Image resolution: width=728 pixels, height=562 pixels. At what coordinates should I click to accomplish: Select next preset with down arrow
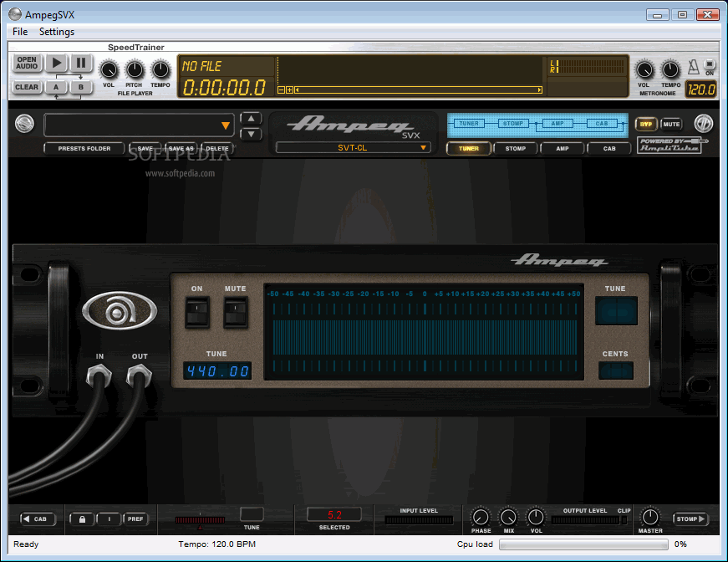point(252,135)
